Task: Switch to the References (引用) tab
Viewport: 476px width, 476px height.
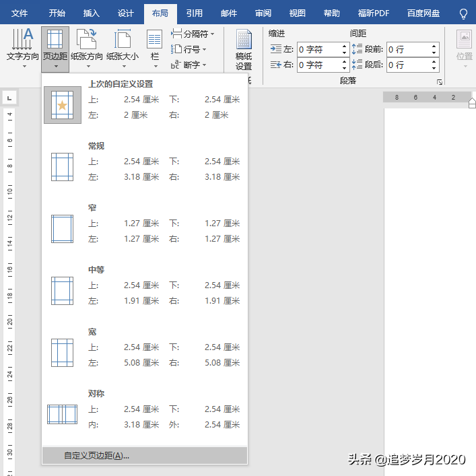Action: tap(194, 13)
